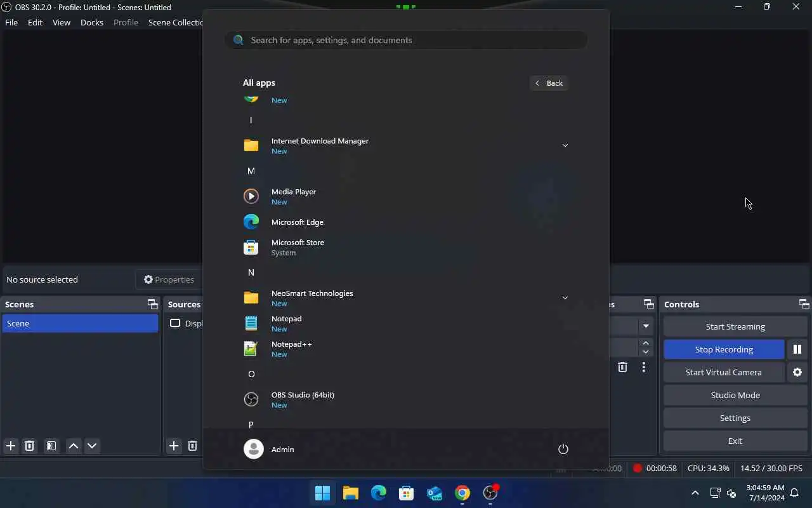Viewport: 812px width, 508px height.
Task: Open Outlook from taskbar
Action: coord(435,493)
